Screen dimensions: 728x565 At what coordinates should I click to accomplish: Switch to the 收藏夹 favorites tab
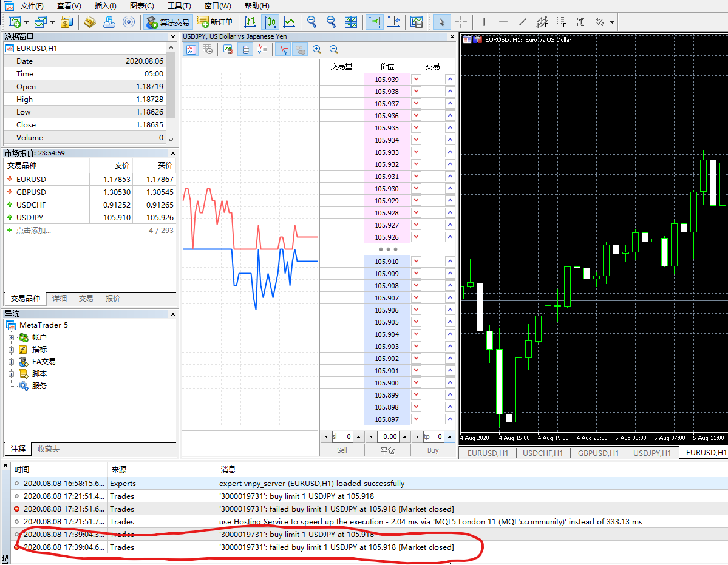pyautogui.click(x=49, y=449)
